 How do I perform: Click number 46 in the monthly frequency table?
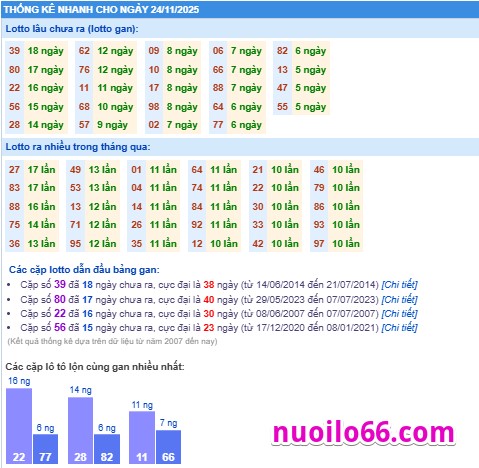[x=319, y=170]
